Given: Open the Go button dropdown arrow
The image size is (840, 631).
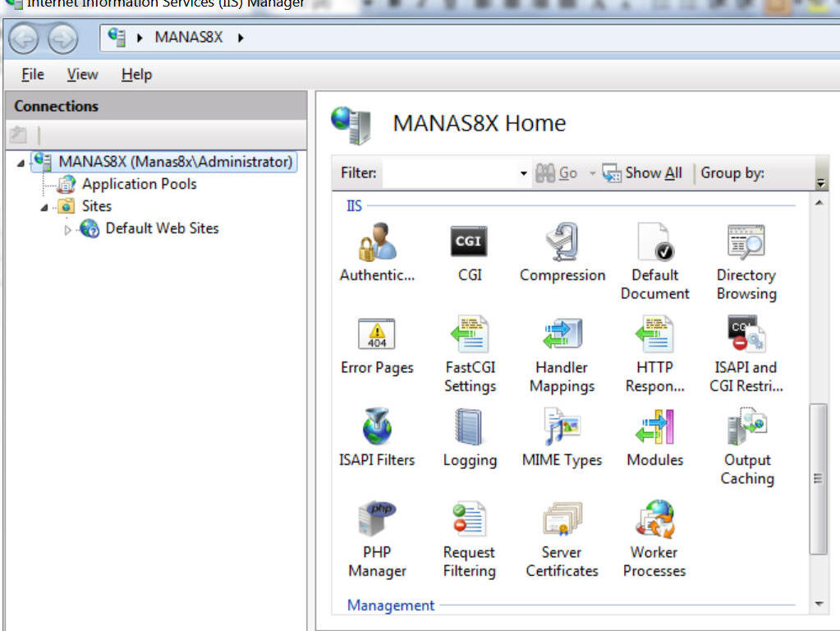Looking at the screenshot, I should [592, 173].
